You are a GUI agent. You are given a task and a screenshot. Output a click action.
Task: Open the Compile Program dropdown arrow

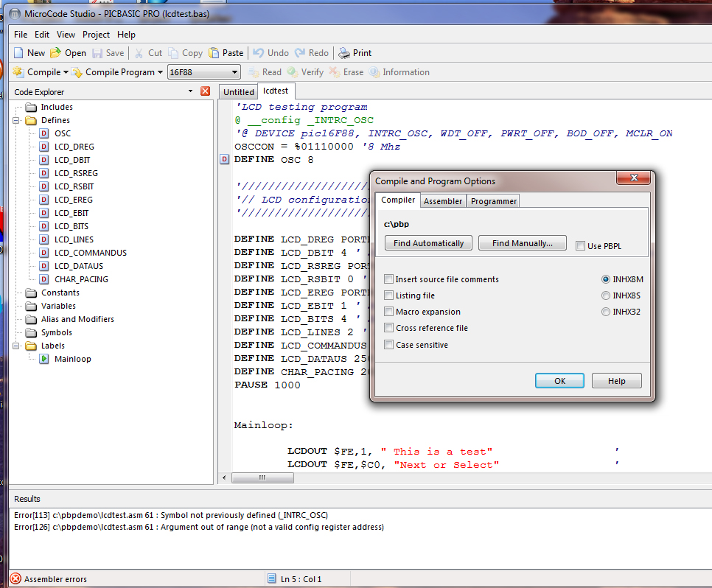pyautogui.click(x=160, y=72)
